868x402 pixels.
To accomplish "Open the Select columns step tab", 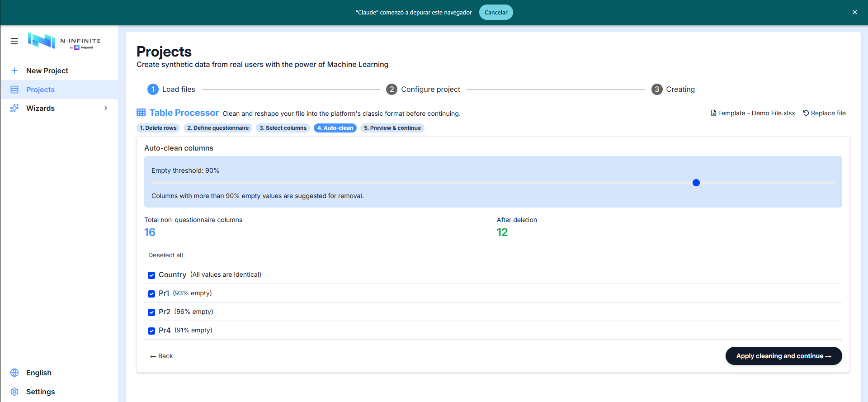I will click(x=283, y=128).
